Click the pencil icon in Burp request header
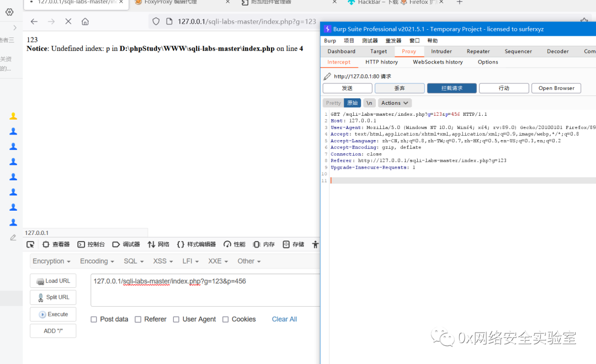This screenshot has height=364, width=596. pyautogui.click(x=327, y=76)
